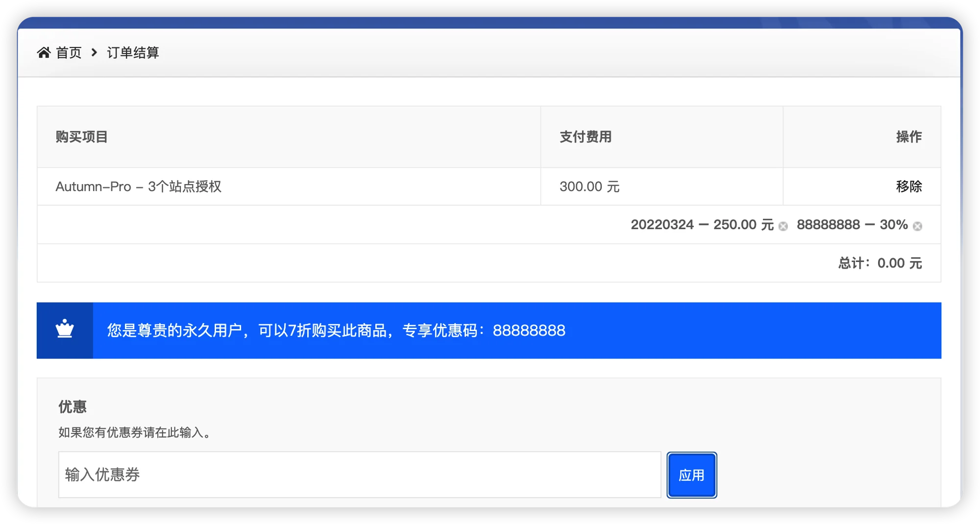Click the item name Autumn-Pro – 3个站点授权
The width and height of the screenshot is (980, 524).
139,187
